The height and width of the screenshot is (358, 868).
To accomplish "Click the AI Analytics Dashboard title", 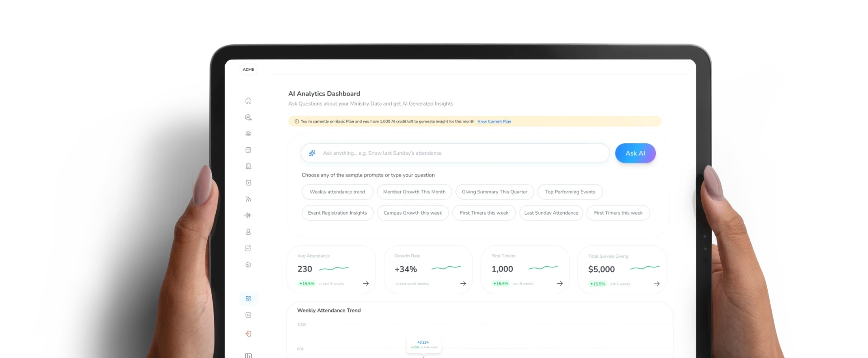I will pos(324,93).
